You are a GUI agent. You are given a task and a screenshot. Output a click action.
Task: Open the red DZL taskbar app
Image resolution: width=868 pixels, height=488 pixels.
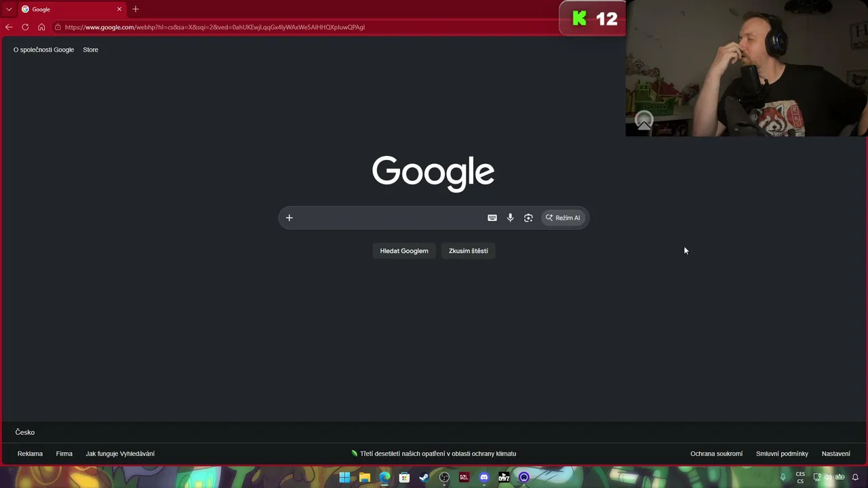coord(464,477)
